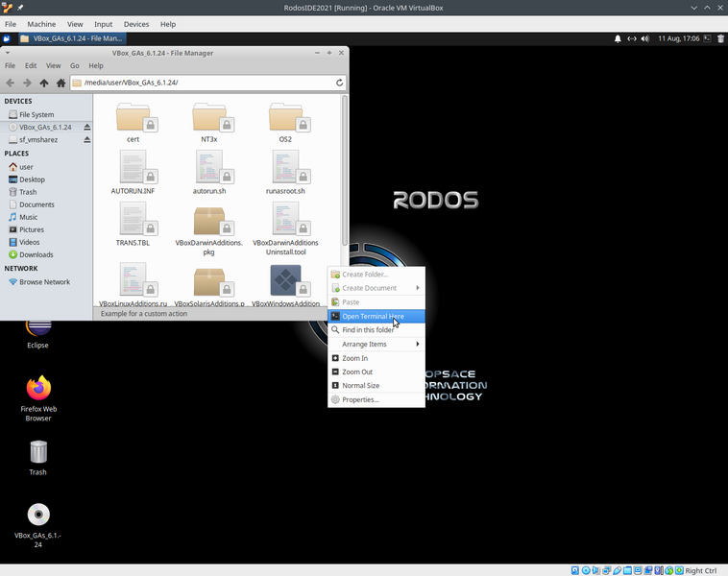728x576 pixels.
Task: Select Properties... in the context menu
Action: coord(360,399)
